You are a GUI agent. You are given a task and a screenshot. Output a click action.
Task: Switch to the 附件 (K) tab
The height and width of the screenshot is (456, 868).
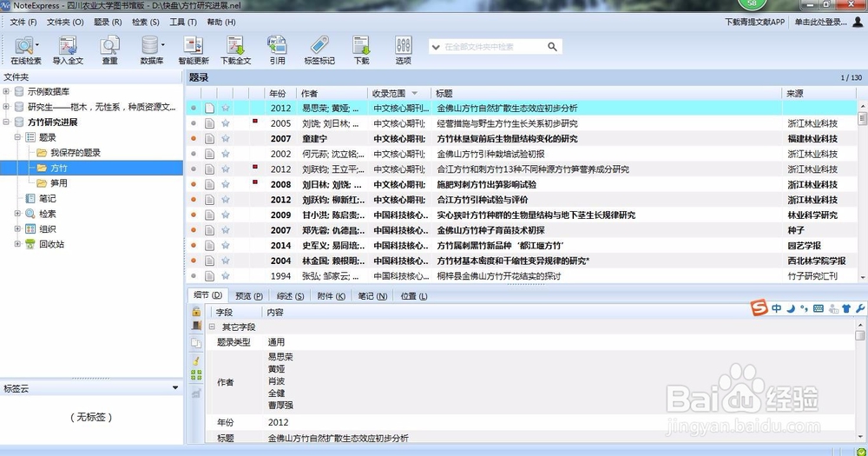pos(331,296)
